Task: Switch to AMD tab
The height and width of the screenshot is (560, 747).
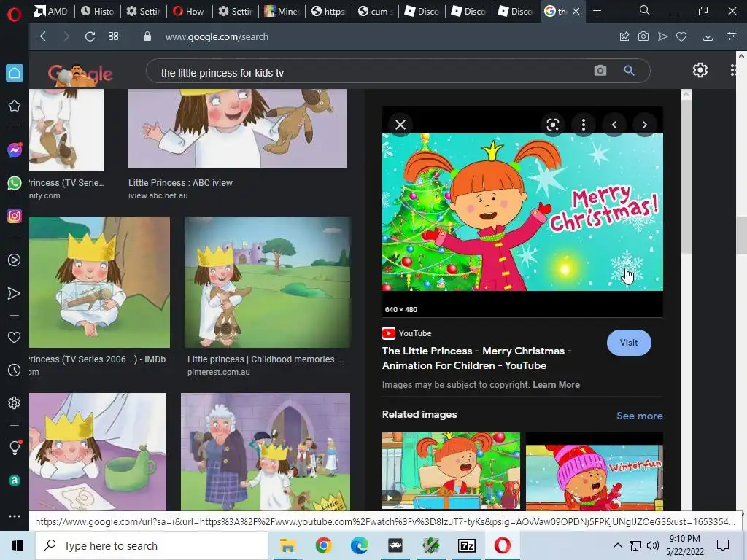Action: coord(51,11)
